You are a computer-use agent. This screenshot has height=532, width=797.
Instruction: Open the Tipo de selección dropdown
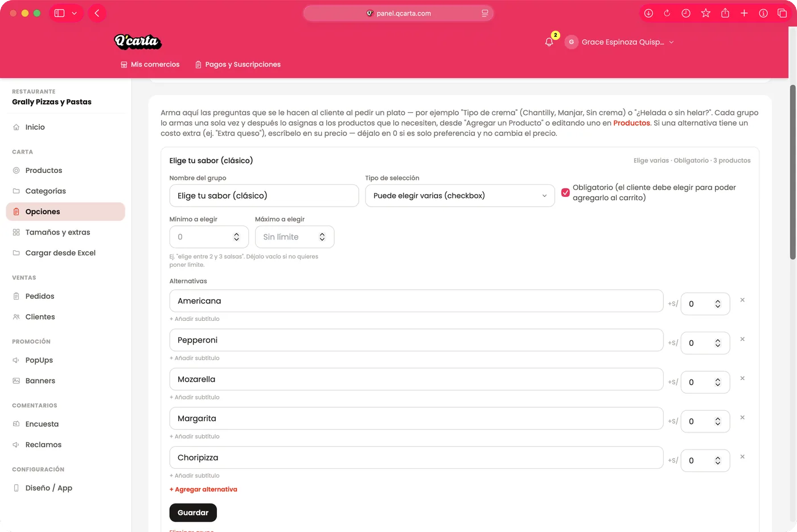coord(460,196)
